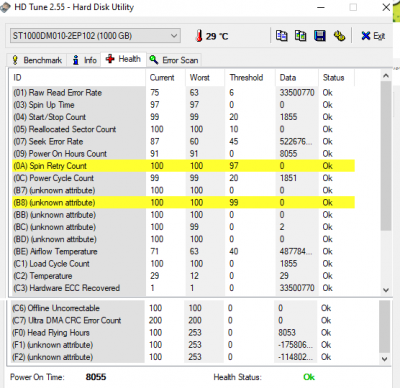Click the HD Tune title bar app icon
This screenshot has height=388, width=400.
(5, 7)
